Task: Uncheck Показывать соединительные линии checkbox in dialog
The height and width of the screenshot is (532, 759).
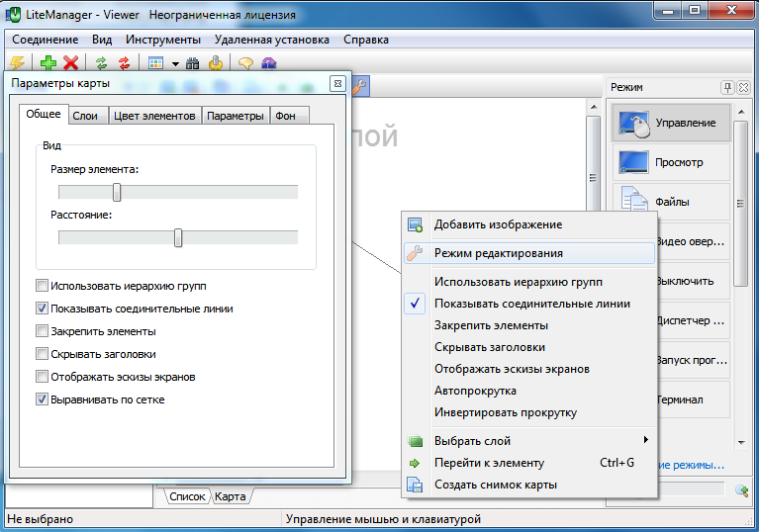Action: point(43,309)
